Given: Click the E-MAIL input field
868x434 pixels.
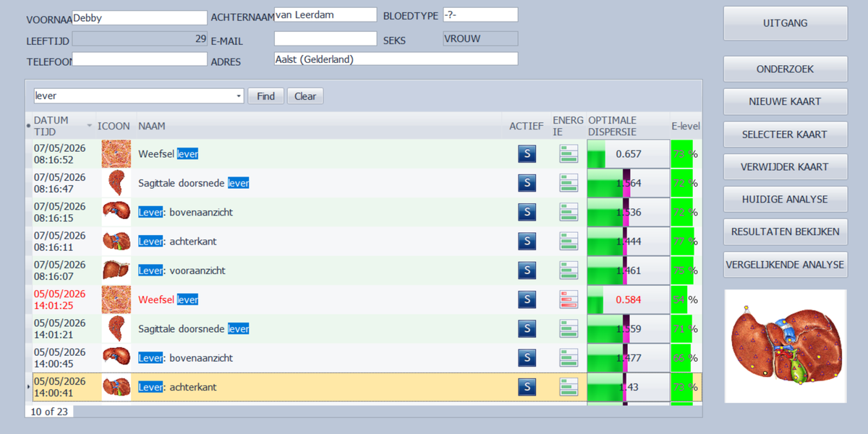Looking at the screenshot, I should click(x=325, y=38).
